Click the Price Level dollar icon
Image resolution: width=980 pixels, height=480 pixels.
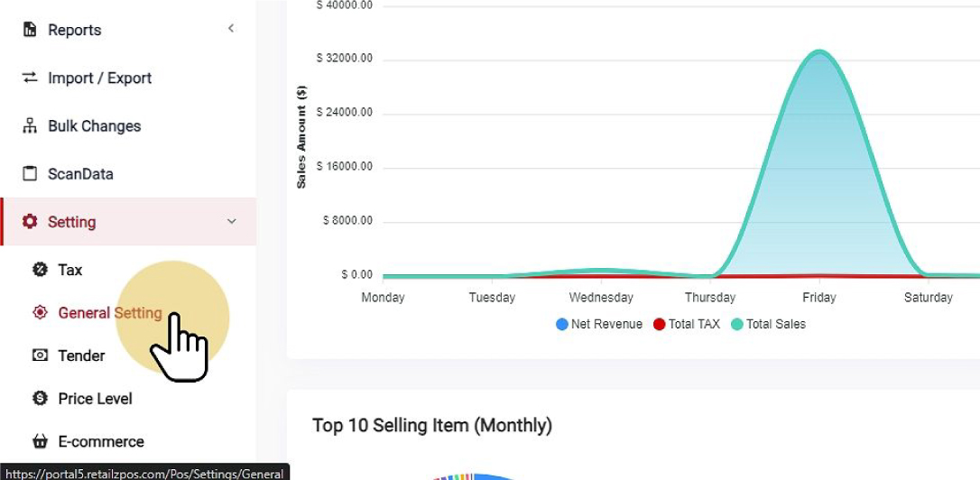click(40, 398)
